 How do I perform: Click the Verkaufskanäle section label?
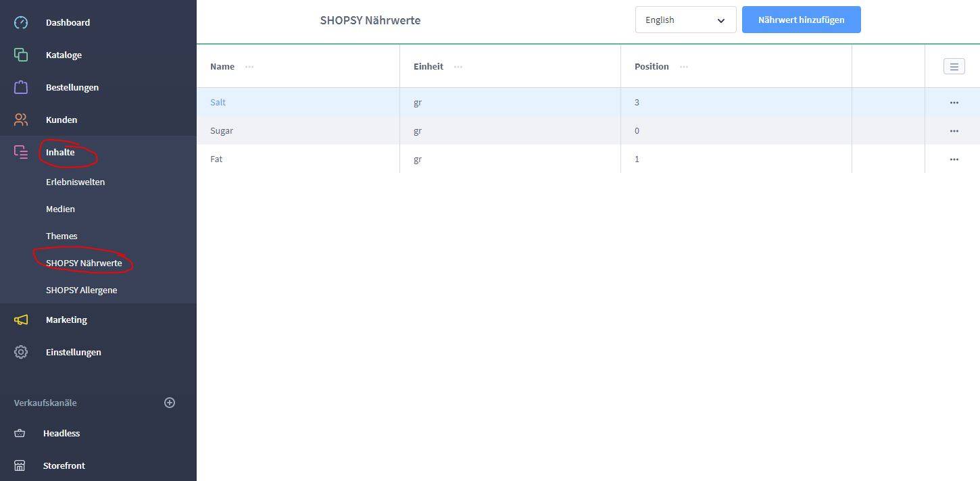pos(45,403)
